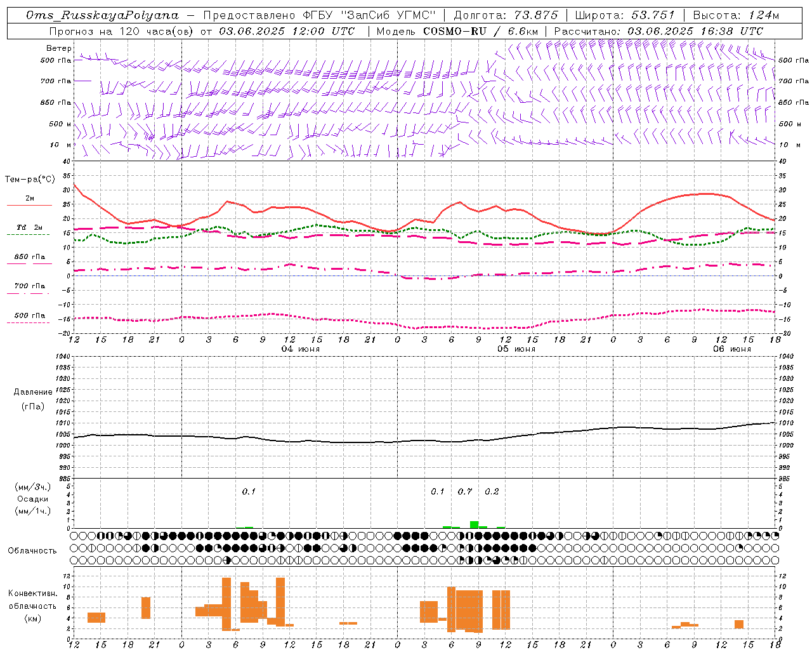The image size is (812, 650).
Task: Click the forecast start time 03.06.2025 12:00 UTC
Action: 287,31
